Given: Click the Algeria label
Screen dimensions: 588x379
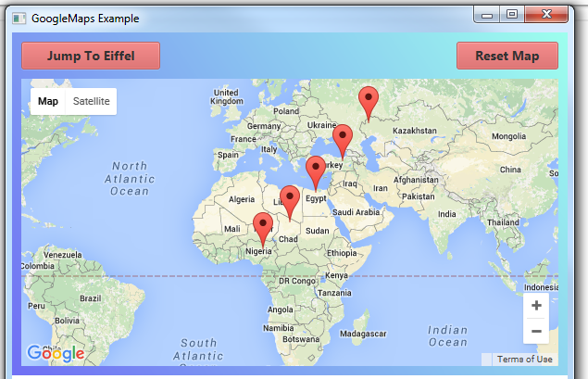Looking at the screenshot, I should click(x=242, y=199).
